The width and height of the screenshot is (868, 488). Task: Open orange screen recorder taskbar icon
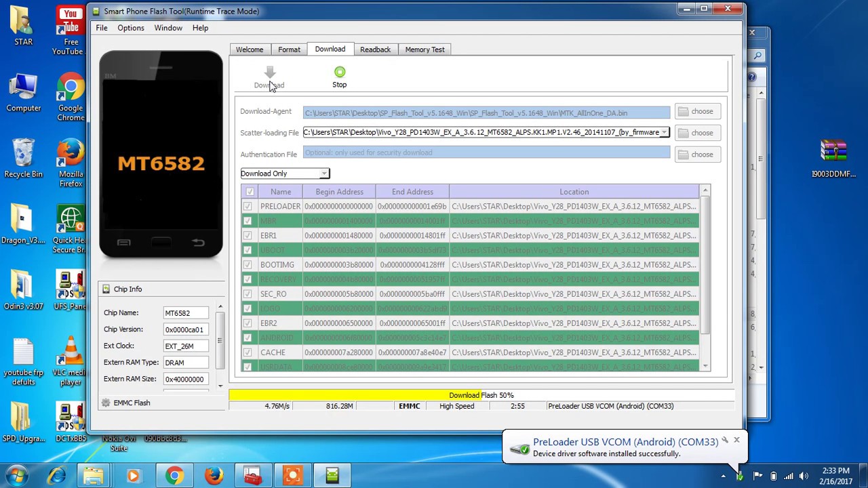293,476
